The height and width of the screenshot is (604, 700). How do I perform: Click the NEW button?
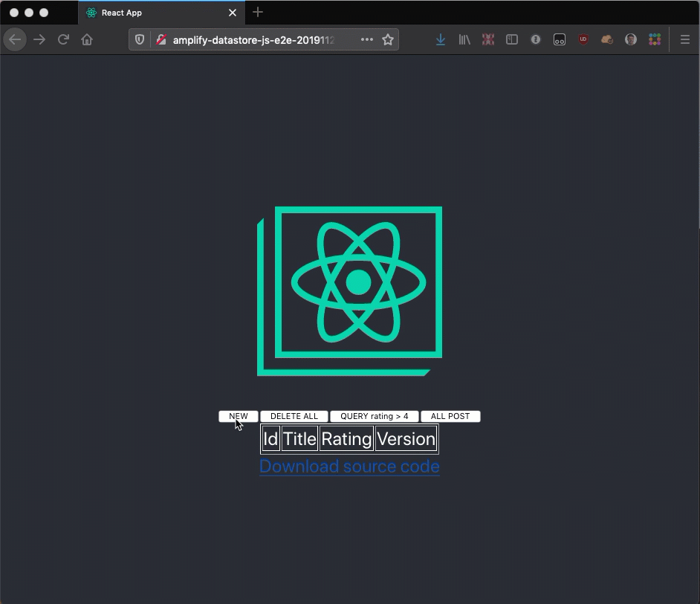coord(239,416)
